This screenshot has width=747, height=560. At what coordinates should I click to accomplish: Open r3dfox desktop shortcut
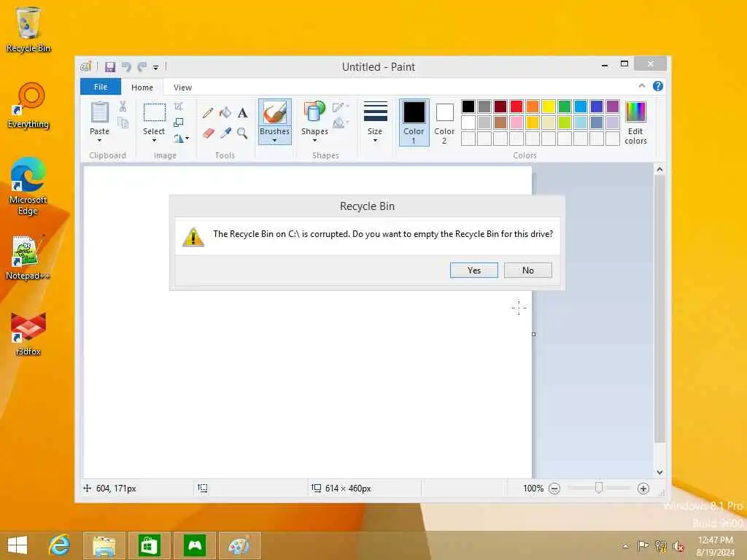pos(28,333)
